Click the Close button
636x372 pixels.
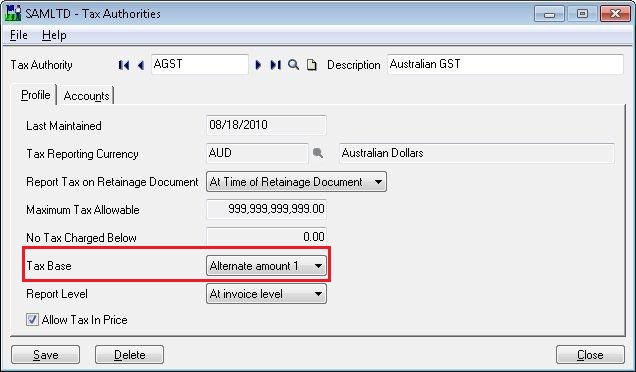click(x=590, y=355)
